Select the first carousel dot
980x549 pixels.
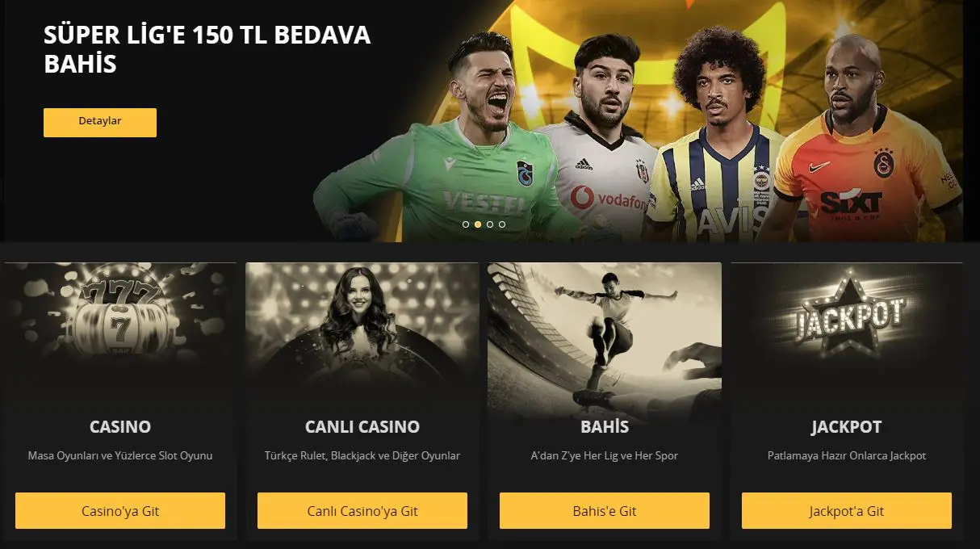click(466, 224)
